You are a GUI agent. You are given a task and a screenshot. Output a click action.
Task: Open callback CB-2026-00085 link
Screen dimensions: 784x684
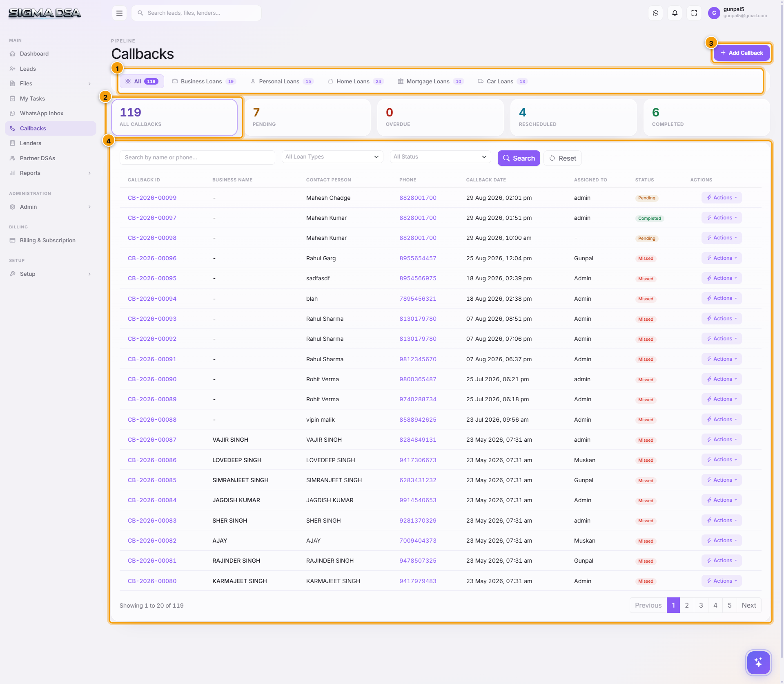point(152,480)
